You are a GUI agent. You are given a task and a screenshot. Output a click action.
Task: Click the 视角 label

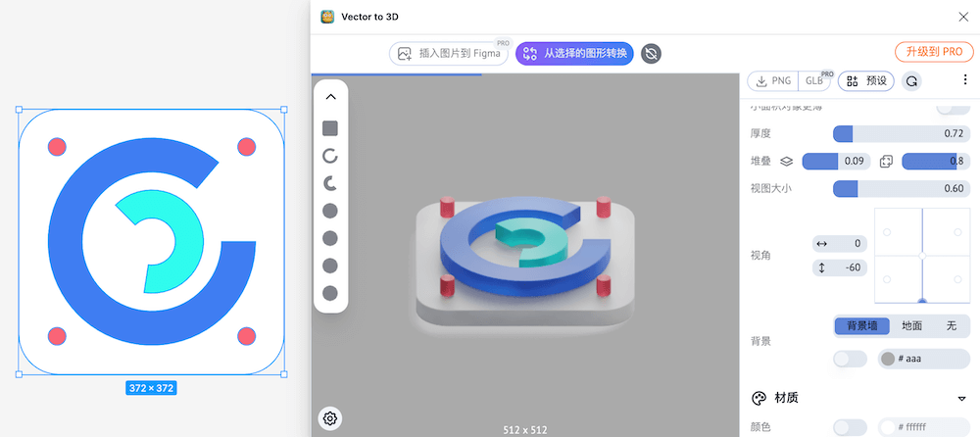click(x=760, y=255)
